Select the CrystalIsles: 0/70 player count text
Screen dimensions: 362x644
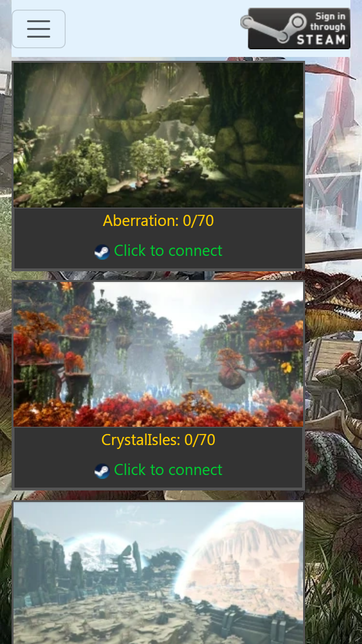click(x=158, y=440)
